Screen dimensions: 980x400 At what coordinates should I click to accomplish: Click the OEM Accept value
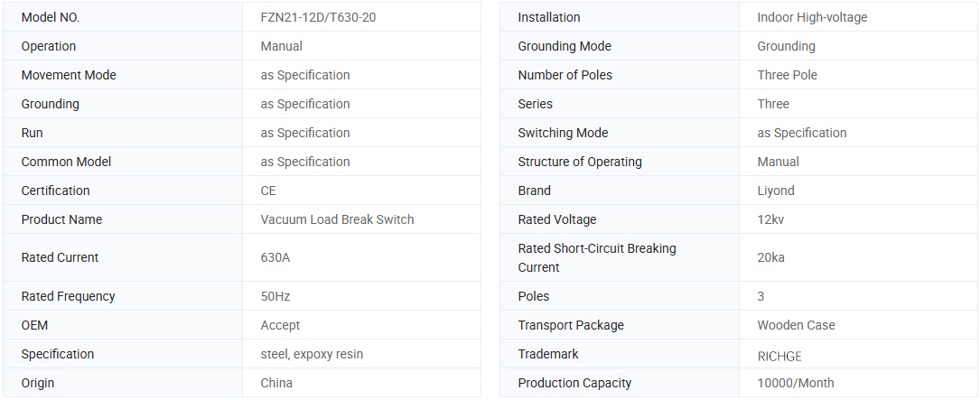tap(280, 325)
